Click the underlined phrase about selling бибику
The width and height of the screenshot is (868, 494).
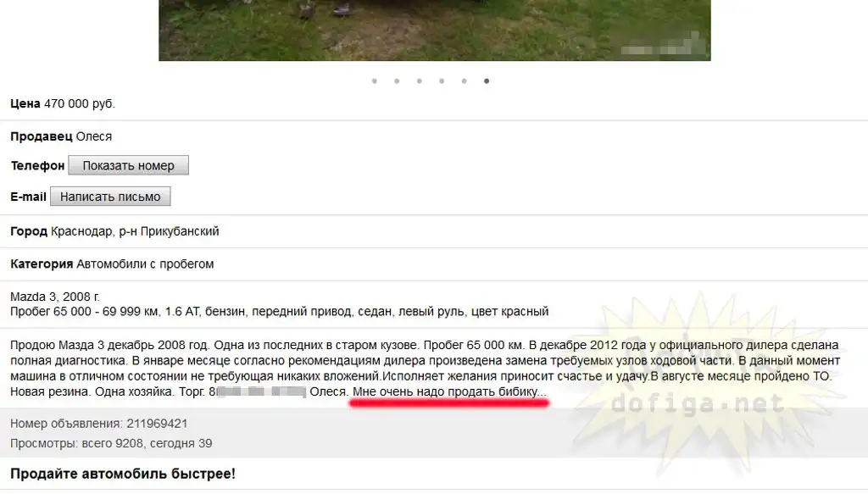pos(449,391)
